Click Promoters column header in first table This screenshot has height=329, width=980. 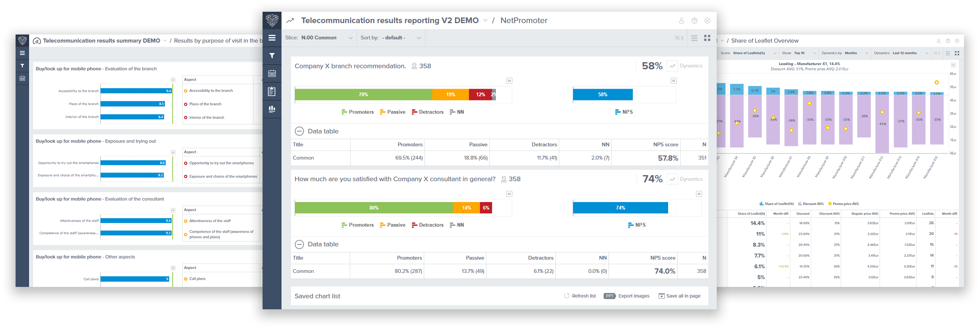click(x=410, y=145)
